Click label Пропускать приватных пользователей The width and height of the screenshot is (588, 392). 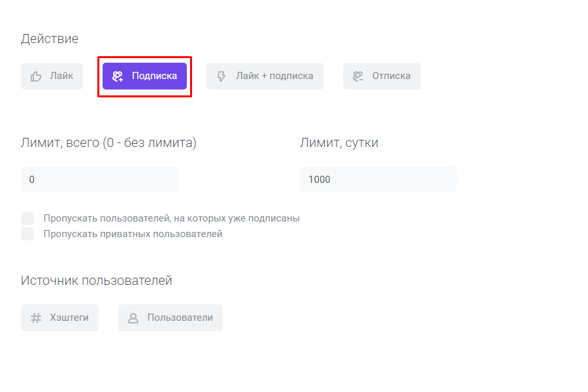click(x=133, y=234)
